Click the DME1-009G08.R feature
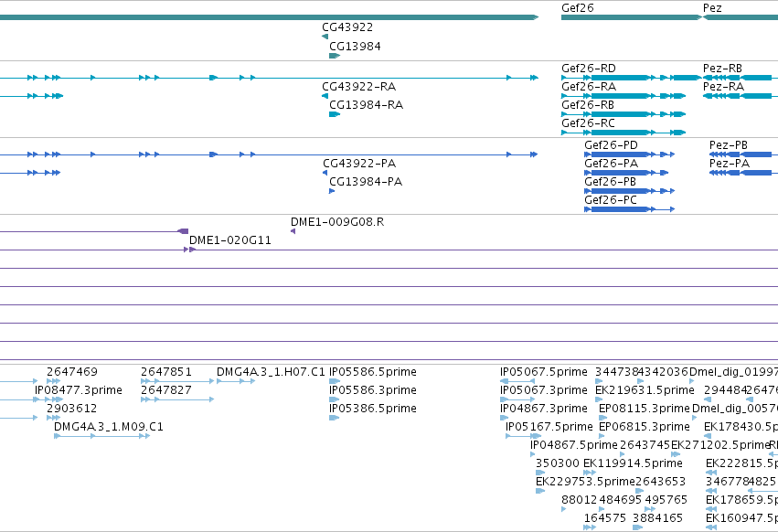The height and width of the screenshot is (532, 778). click(293, 231)
